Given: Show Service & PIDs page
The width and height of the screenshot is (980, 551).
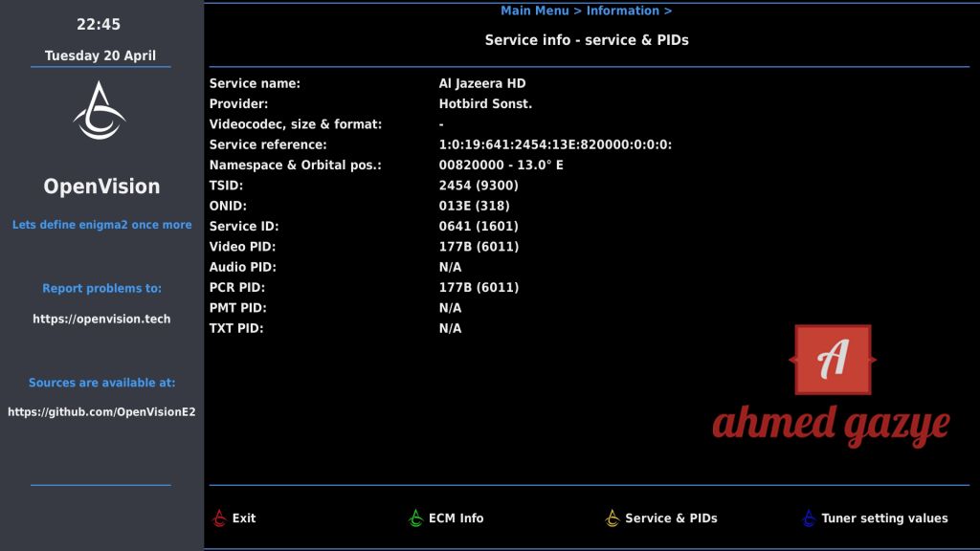Looking at the screenshot, I should tap(671, 518).
